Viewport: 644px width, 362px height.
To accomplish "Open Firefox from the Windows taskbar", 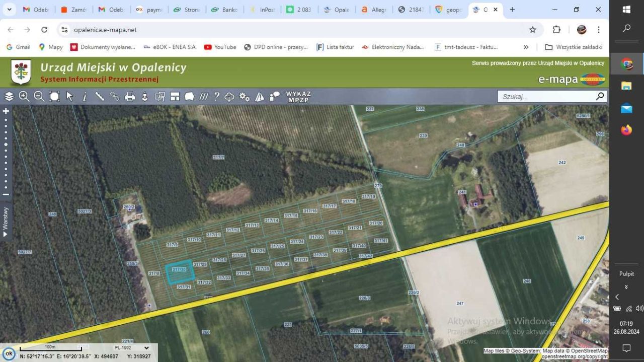I will coord(626,130).
